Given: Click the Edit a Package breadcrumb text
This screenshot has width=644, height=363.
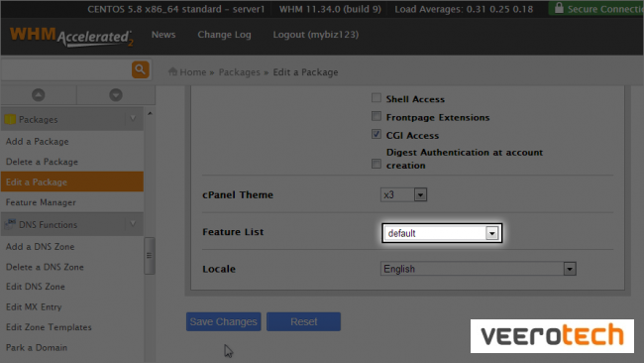Looking at the screenshot, I should click(x=305, y=72).
